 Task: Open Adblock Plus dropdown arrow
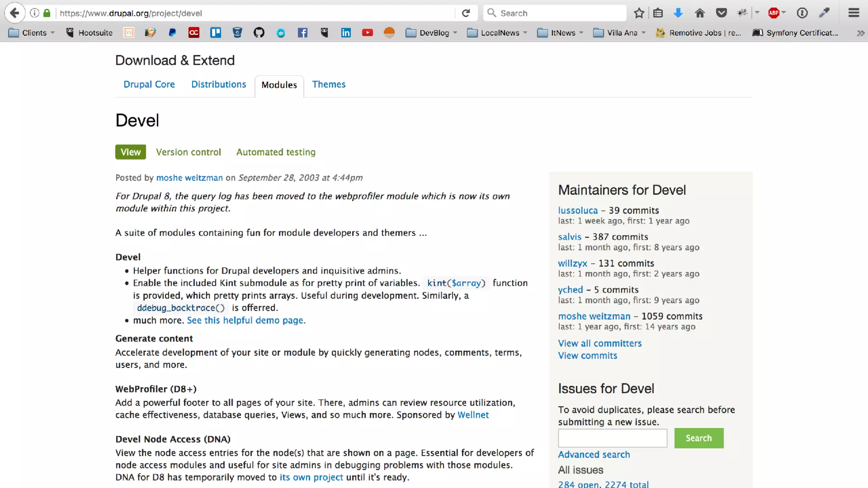tap(784, 13)
